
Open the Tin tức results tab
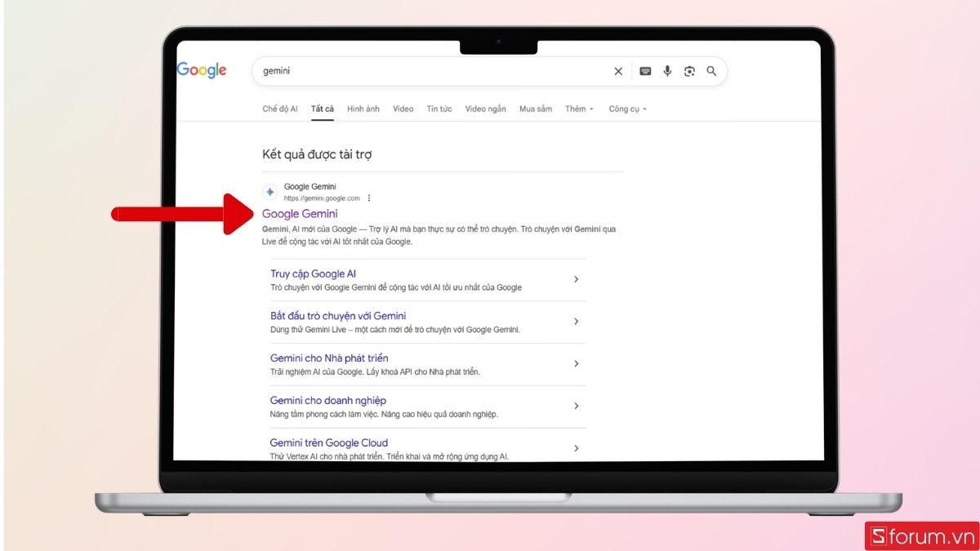click(439, 109)
